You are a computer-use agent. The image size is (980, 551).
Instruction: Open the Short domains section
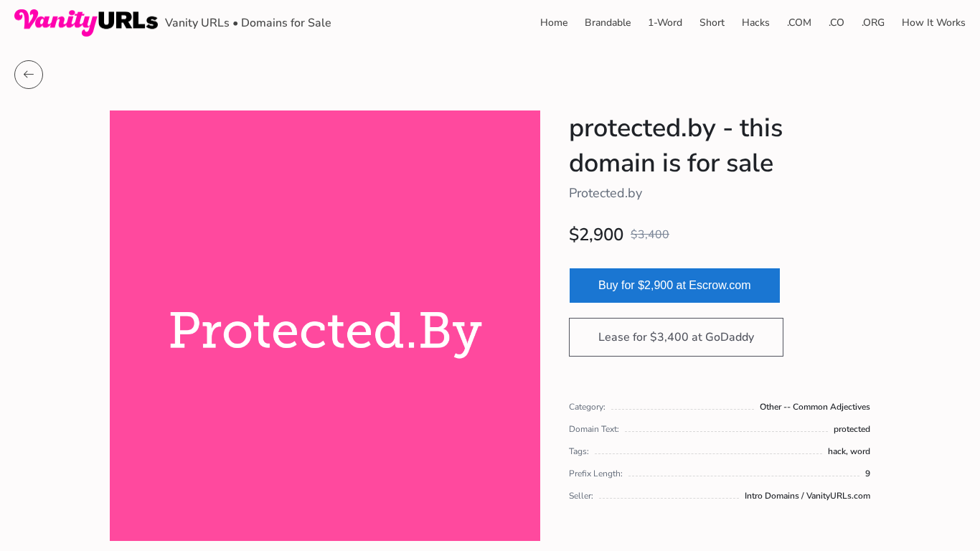(x=712, y=23)
